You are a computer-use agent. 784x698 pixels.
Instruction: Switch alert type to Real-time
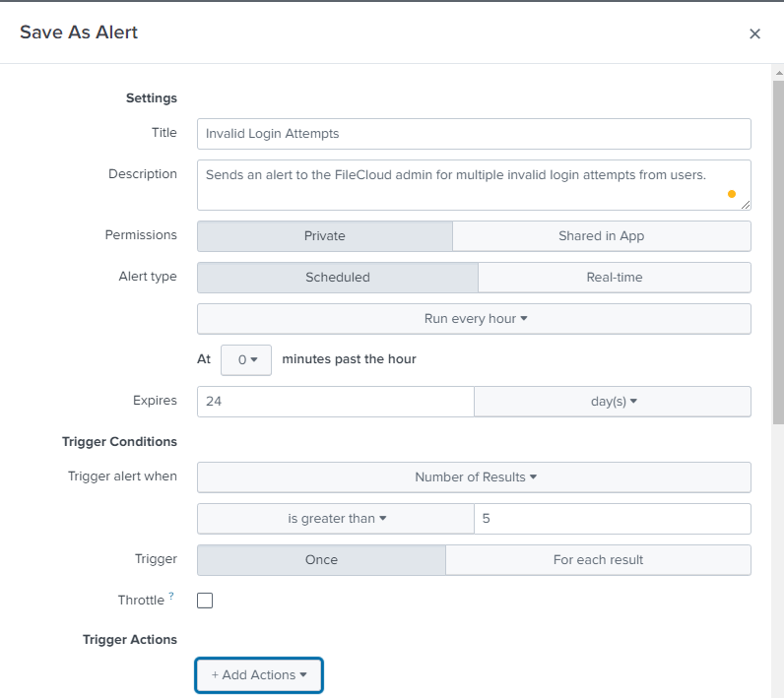tap(614, 278)
